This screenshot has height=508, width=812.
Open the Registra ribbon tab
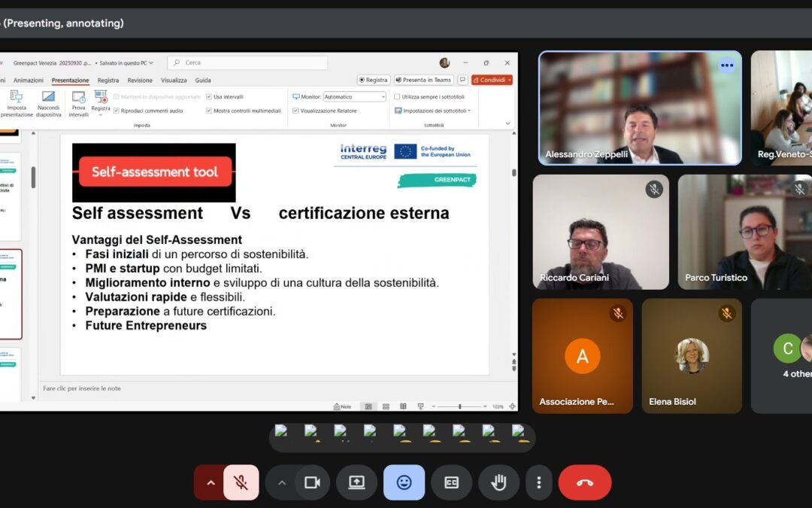coord(108,80)
